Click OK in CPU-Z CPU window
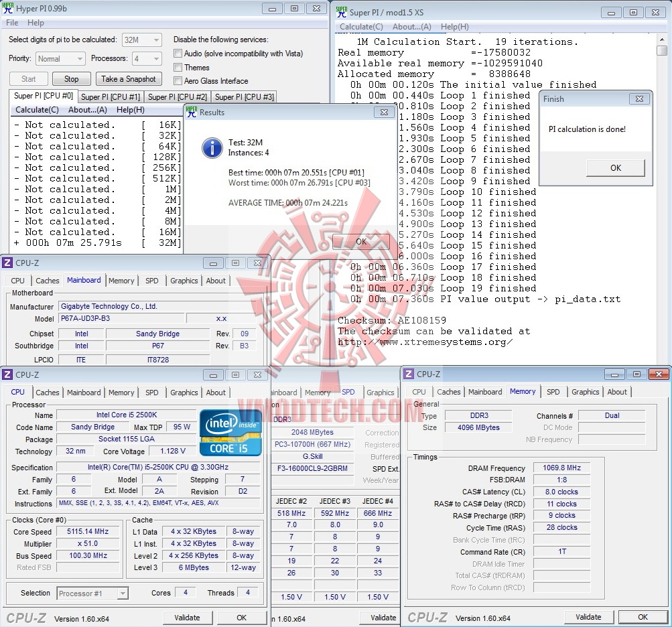The height and width of the screenshot is (627, 672). (242, 618)
